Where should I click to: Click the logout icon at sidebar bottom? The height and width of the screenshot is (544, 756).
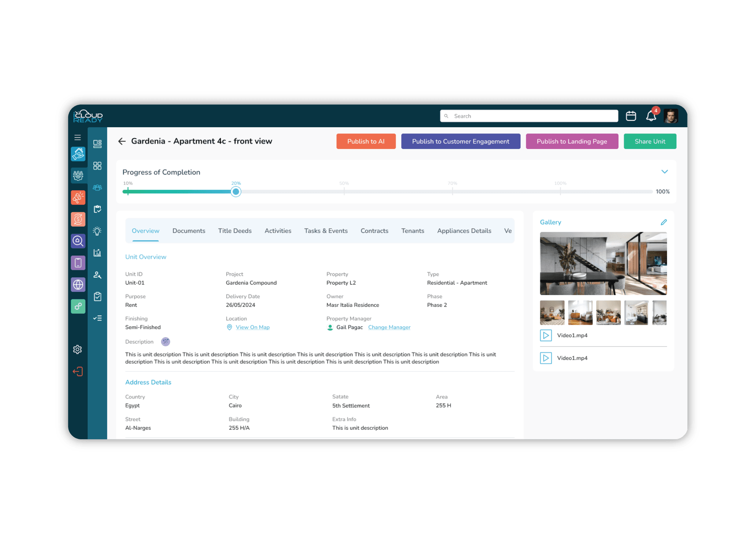tap(78, 371)
